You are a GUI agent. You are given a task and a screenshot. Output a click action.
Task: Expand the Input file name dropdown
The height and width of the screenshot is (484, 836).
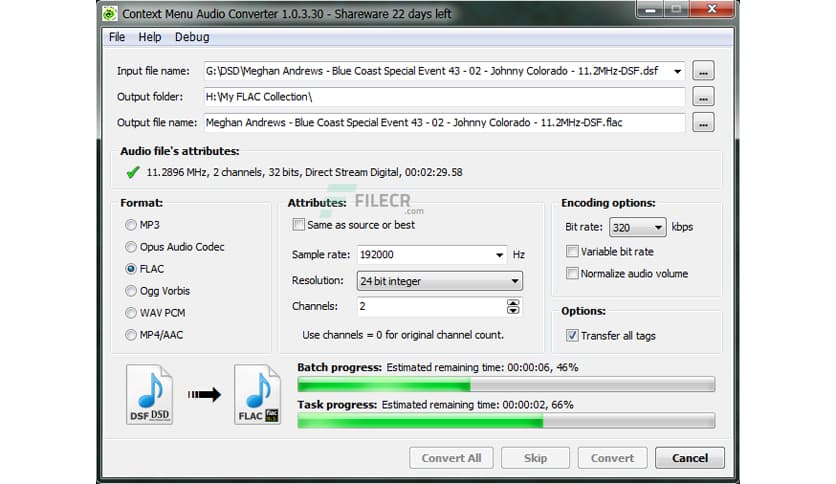[677, 71]
